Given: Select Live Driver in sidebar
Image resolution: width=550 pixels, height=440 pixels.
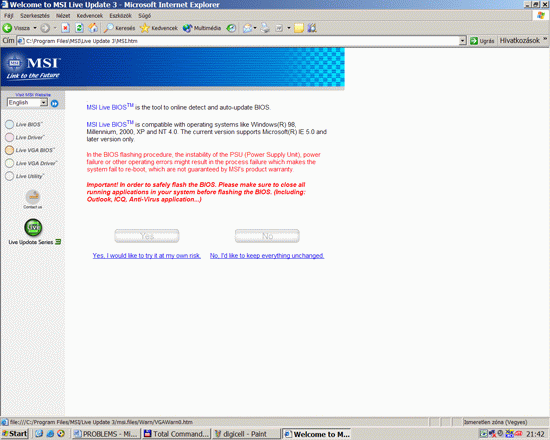Looking at the screenshot, I should coord(25,137).
